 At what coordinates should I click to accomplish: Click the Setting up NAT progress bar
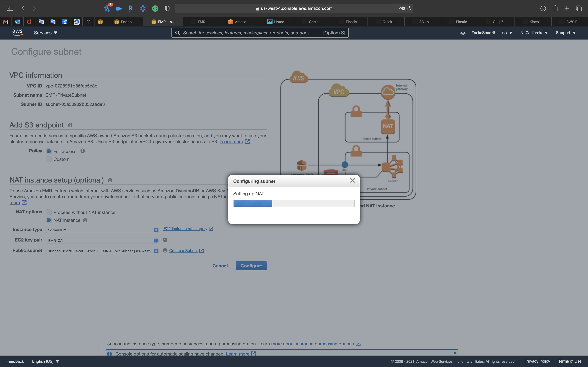(294, 203)
